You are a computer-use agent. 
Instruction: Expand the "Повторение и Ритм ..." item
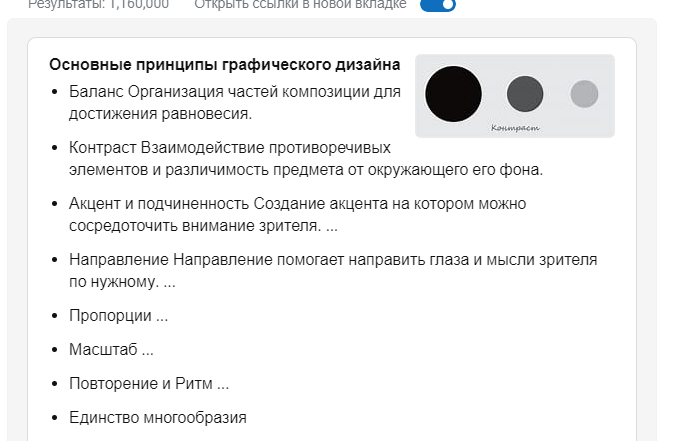point(149,384)
